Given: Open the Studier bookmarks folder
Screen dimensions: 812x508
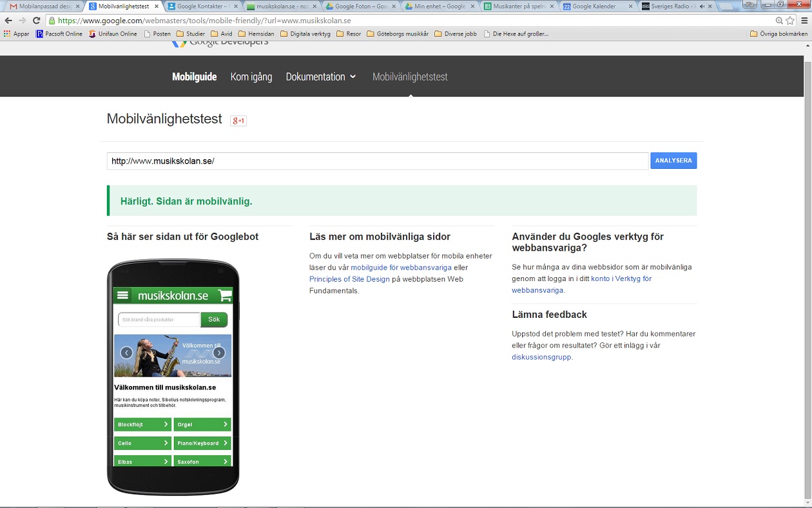Looking at the screenshot, I should [x=191, y=34].
